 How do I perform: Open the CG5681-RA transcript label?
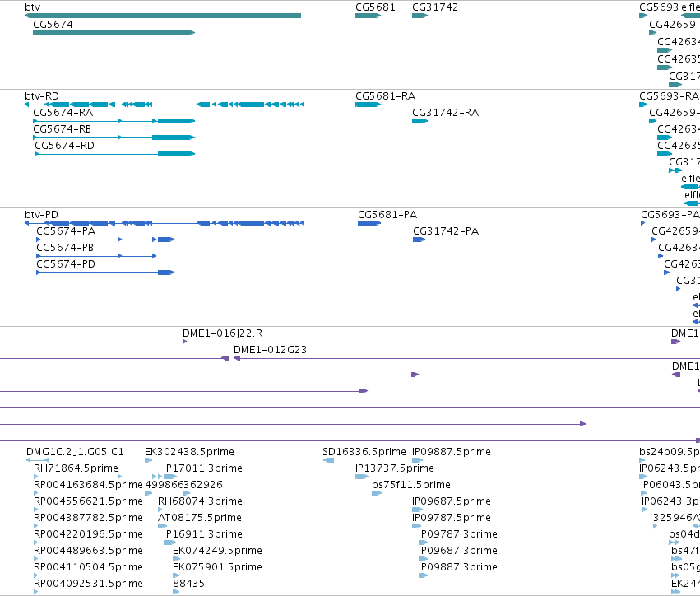click(385, 96)
